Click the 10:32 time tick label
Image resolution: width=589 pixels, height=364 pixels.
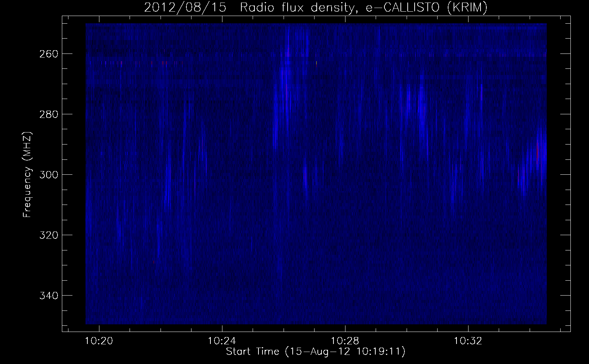[x=468, y=341]
